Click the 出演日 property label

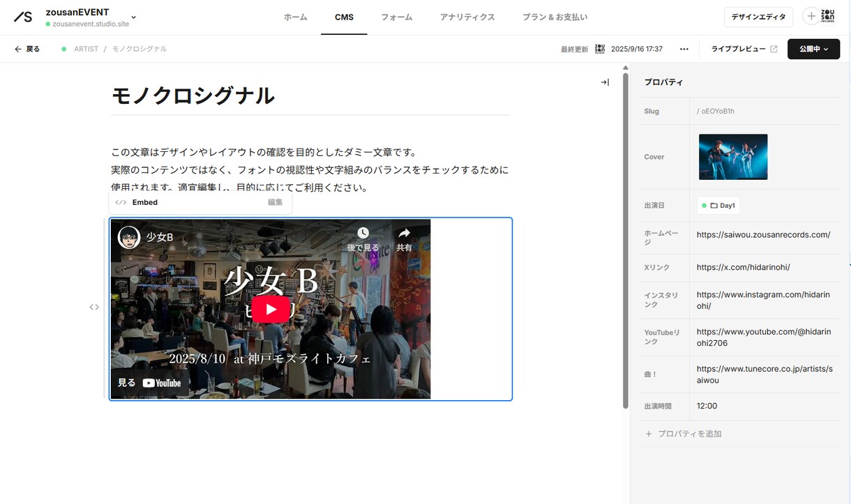[654, 206]
